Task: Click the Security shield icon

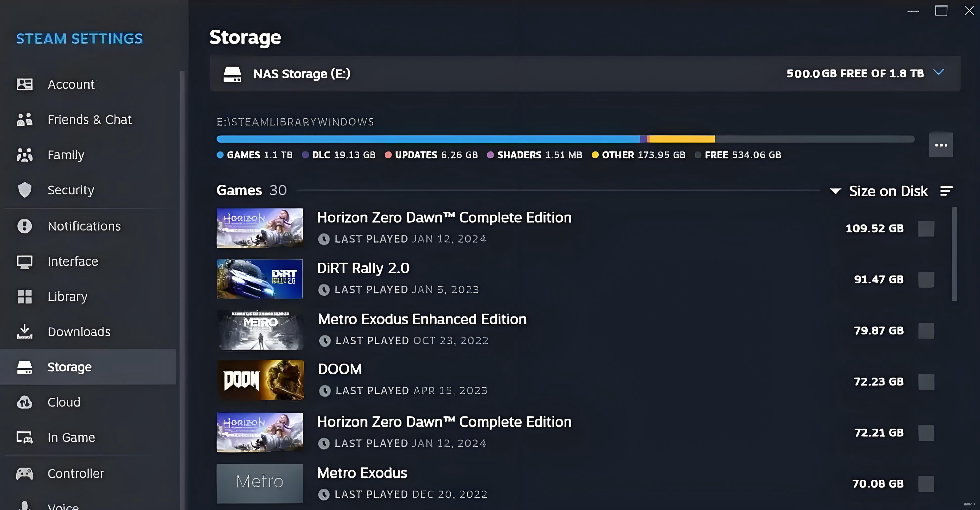Action: pos(25,190)
